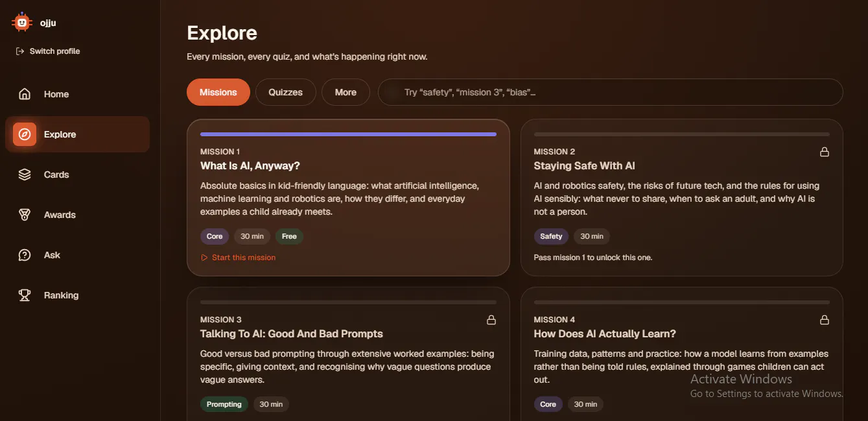The height and width of the screenshot is (421, 868).
Task: Click the Safety tag on Mission 2
Action: 551,236
